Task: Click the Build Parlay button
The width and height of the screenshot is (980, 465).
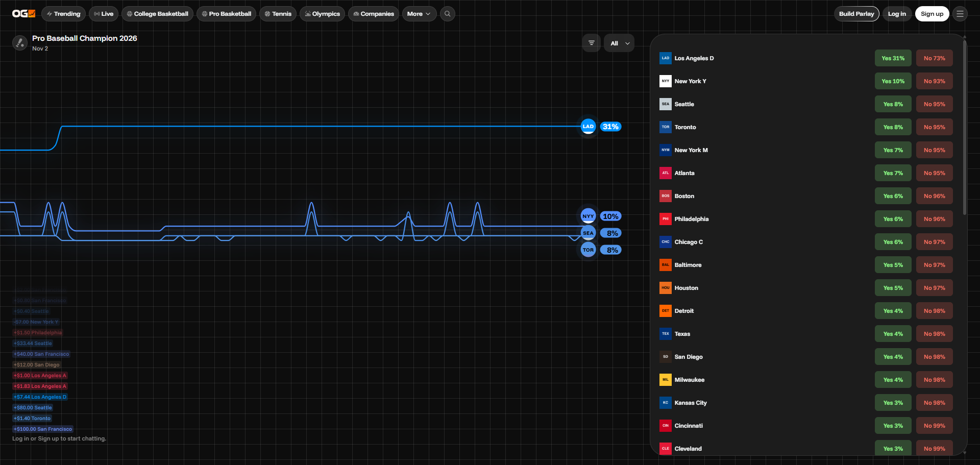Action: coord(856,14)
